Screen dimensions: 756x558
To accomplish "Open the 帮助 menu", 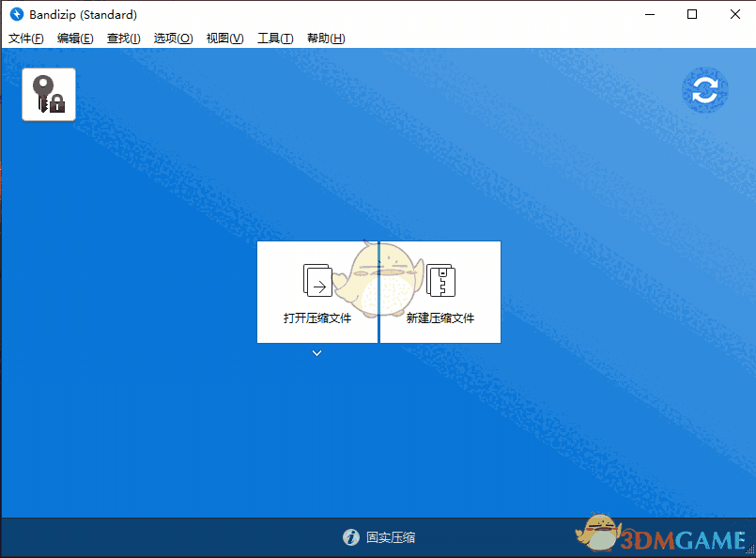I will [326, 38].
